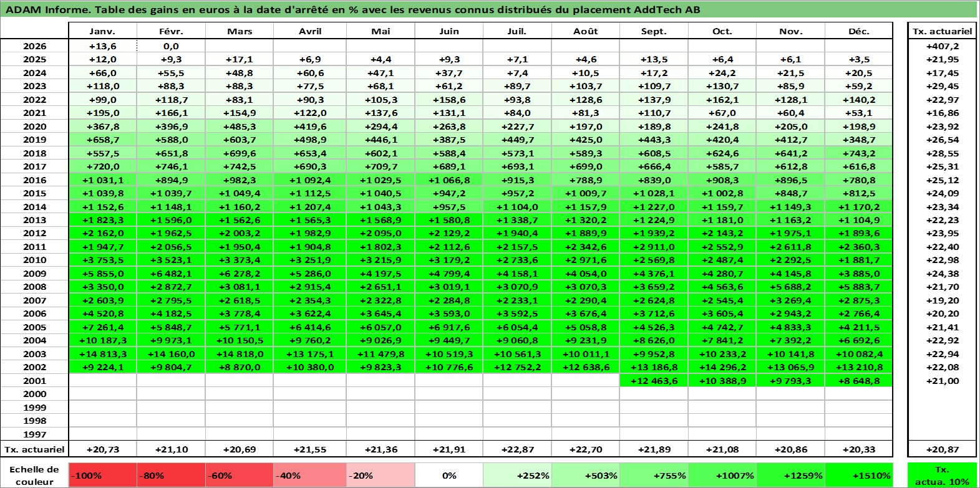Click the 0% white legend swatch
Screen dimensions: 980x488
pos(449,475)
